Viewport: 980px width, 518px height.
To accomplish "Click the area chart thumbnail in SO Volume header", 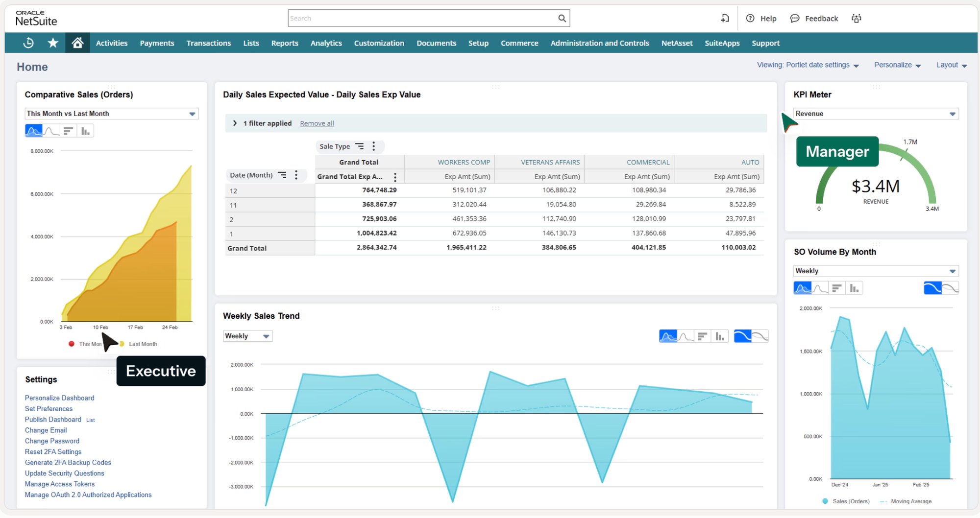I will [x=802, y=288].
